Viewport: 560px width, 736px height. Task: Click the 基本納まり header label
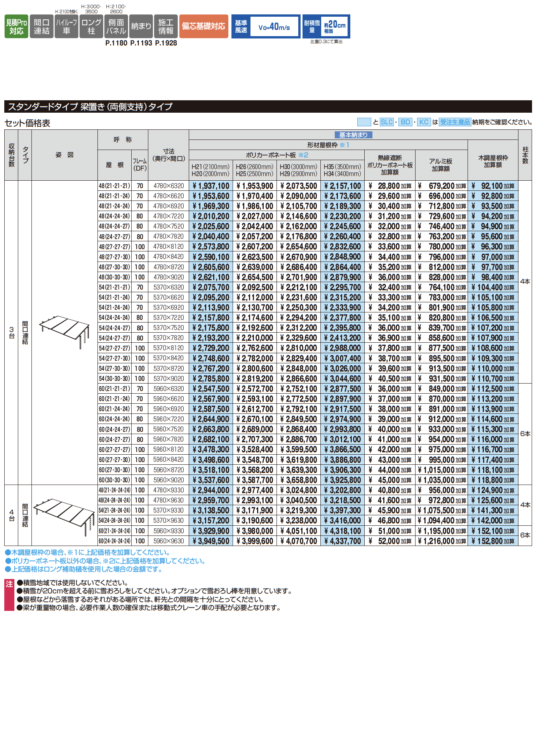[353, 135]
